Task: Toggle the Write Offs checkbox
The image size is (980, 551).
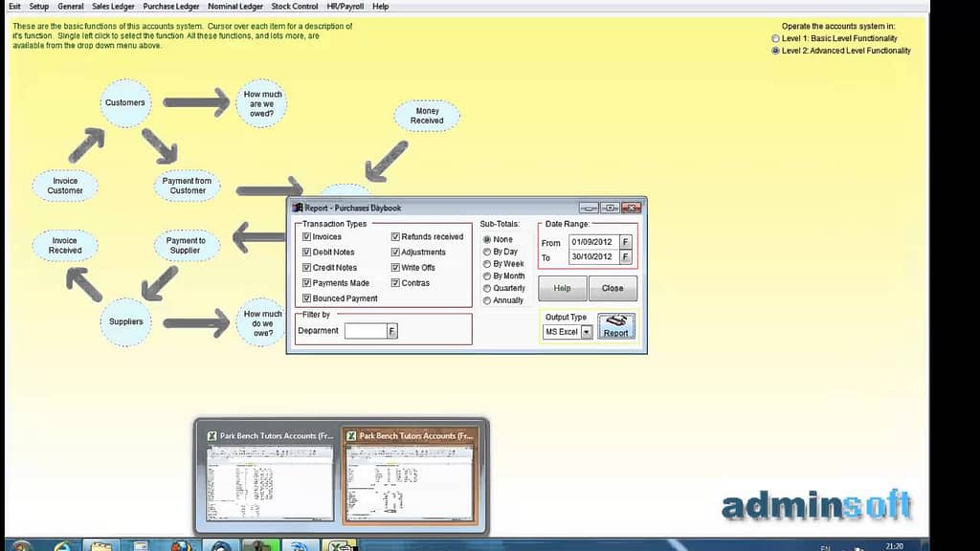Action: tap(395, 268)
